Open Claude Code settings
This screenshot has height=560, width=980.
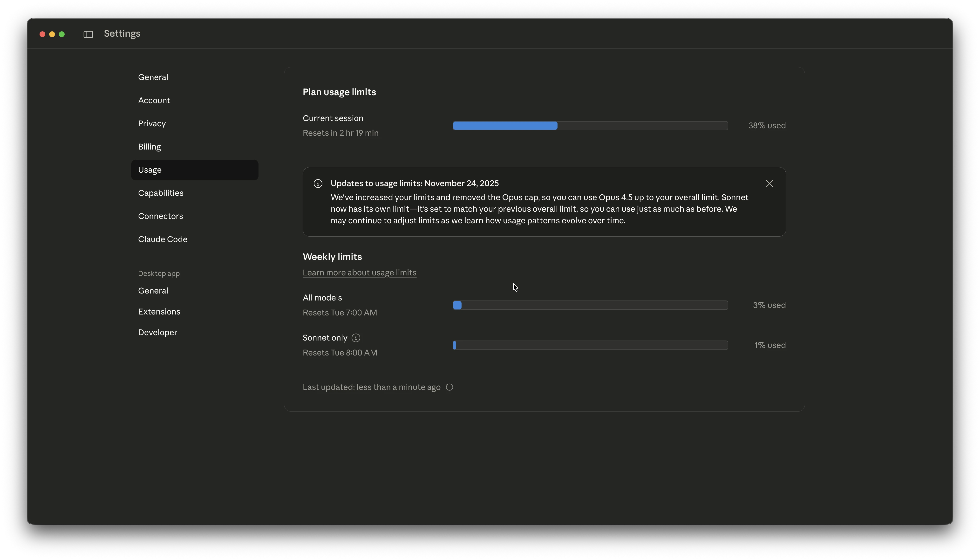[x=163, y=239]
